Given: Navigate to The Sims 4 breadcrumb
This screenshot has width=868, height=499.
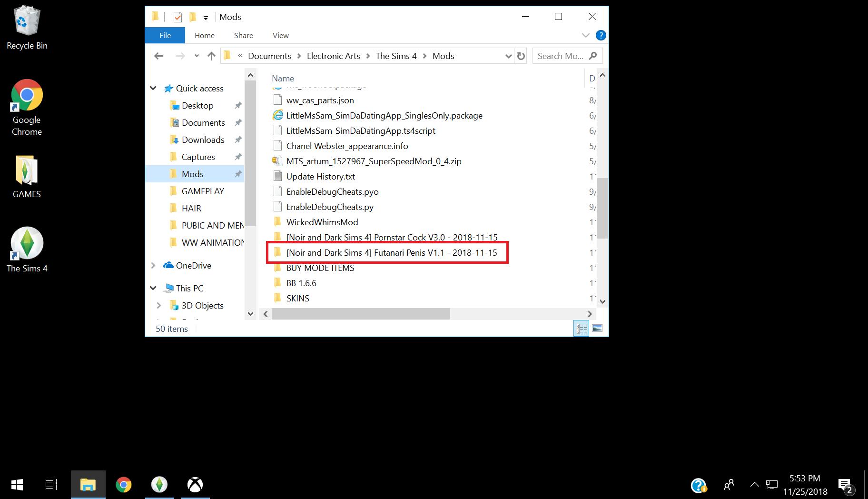Looking at the screenshot, I should pos(396,56).
